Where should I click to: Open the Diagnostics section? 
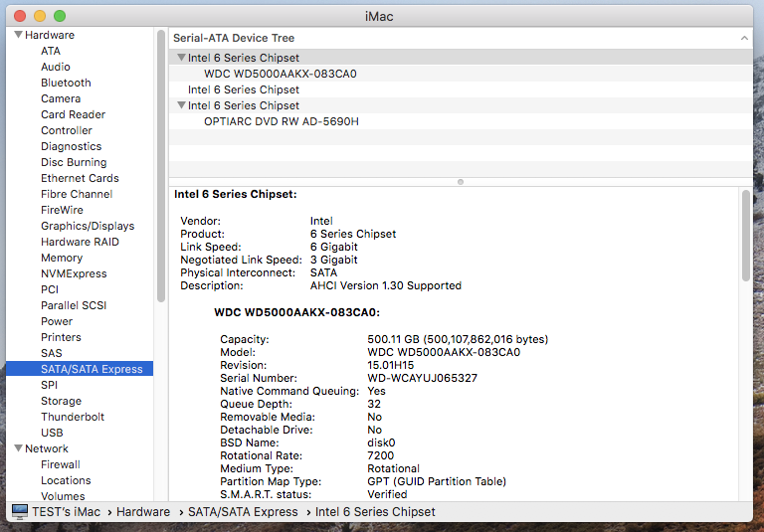click(72, 146)
